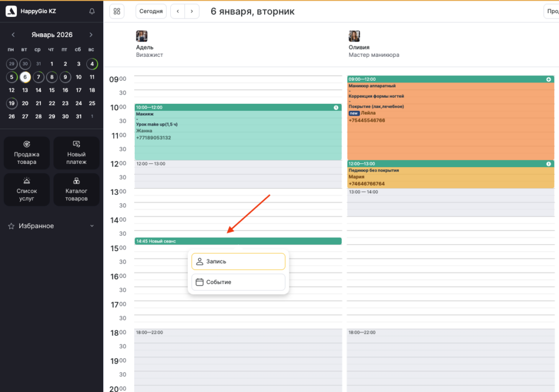Open Каталог товаров shortcut
Screen dimensions: 559x392
click(x=76, y=189)
